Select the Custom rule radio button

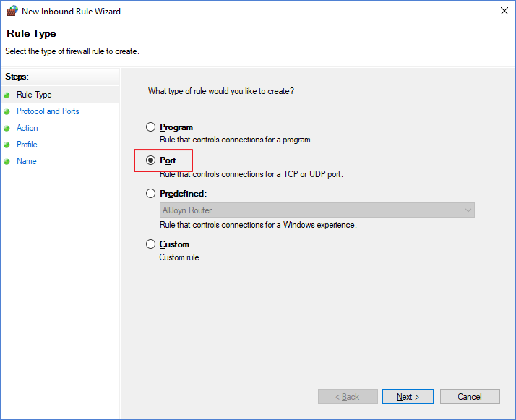click(x=151, y=244)
